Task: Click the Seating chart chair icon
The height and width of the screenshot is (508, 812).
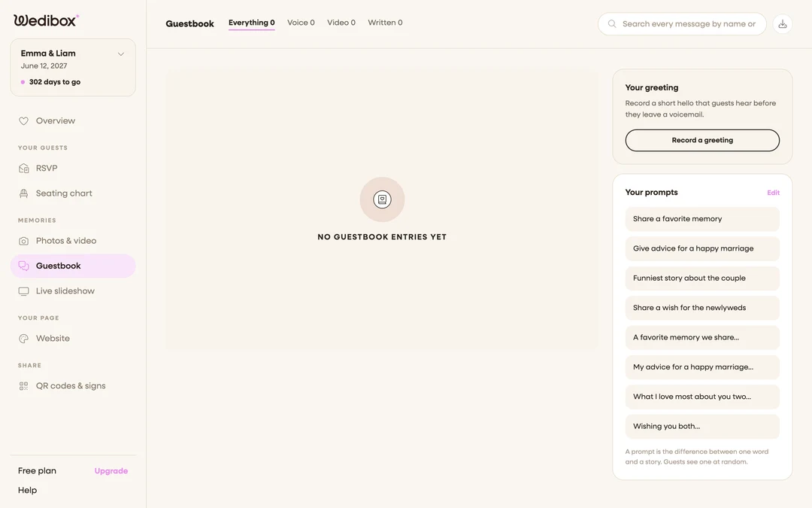Action: (23, 193)
